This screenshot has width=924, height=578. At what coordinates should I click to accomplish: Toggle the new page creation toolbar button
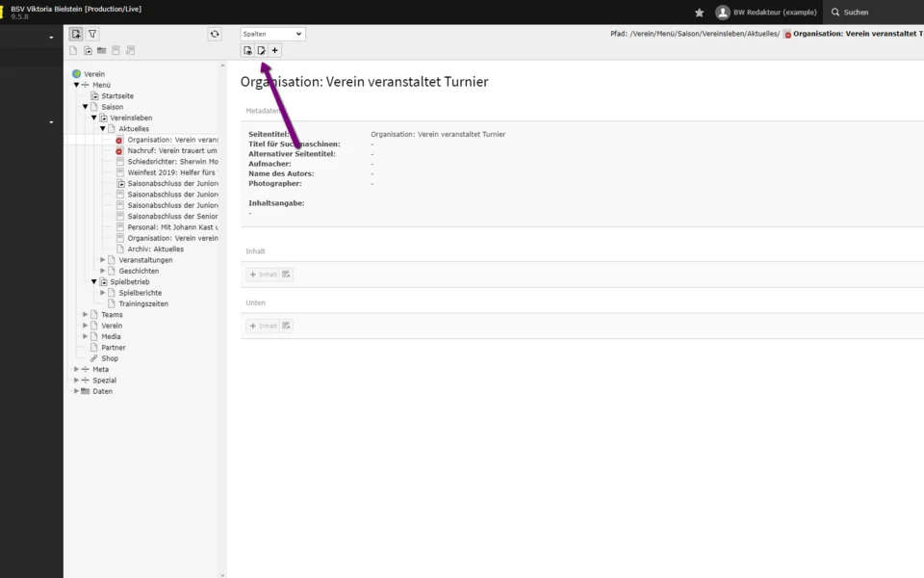click(x=76, y=34)
